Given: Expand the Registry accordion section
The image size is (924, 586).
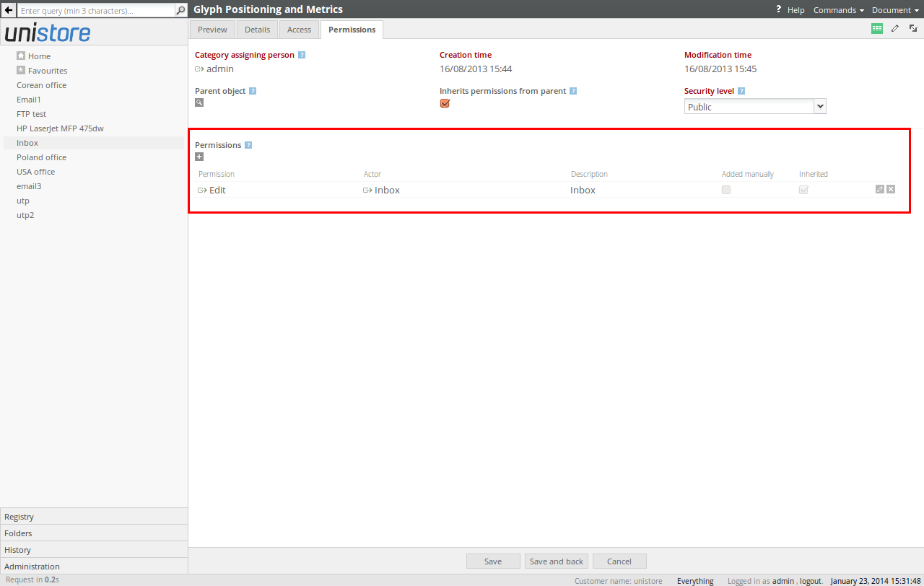Looking at the screenshot, I should pyautogui.click(x=94, y=517).
